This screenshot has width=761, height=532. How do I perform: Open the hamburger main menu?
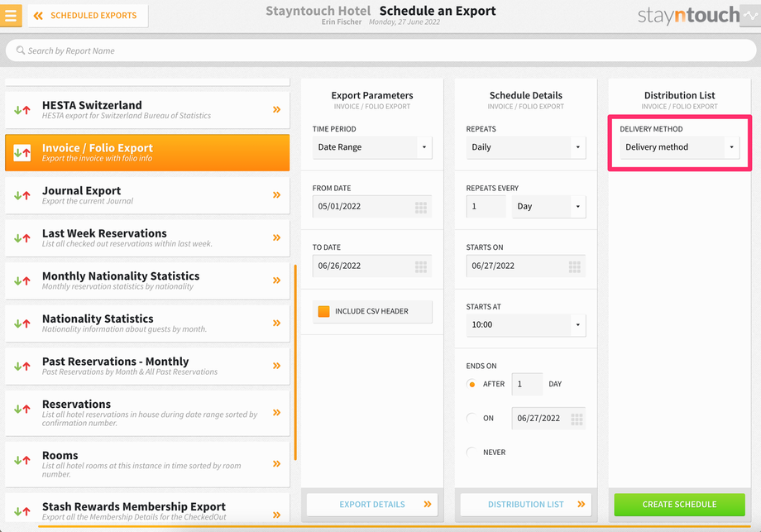[x=11, y=16]
